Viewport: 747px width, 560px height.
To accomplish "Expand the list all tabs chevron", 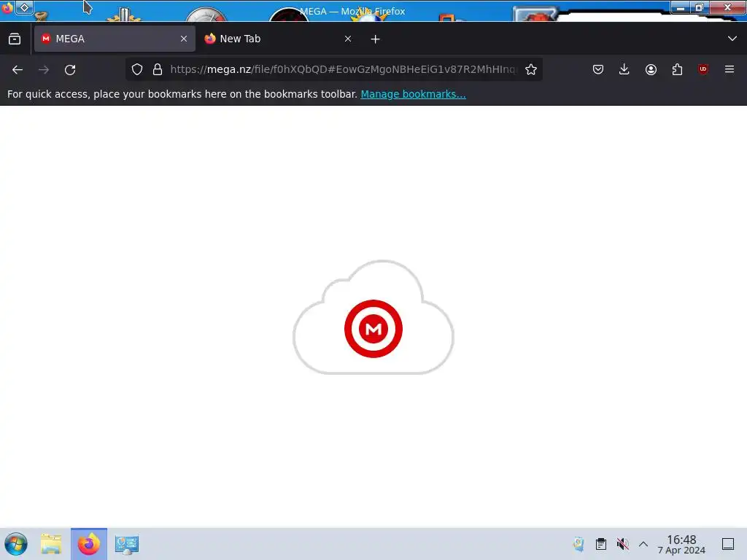I will tap(732, 39).
